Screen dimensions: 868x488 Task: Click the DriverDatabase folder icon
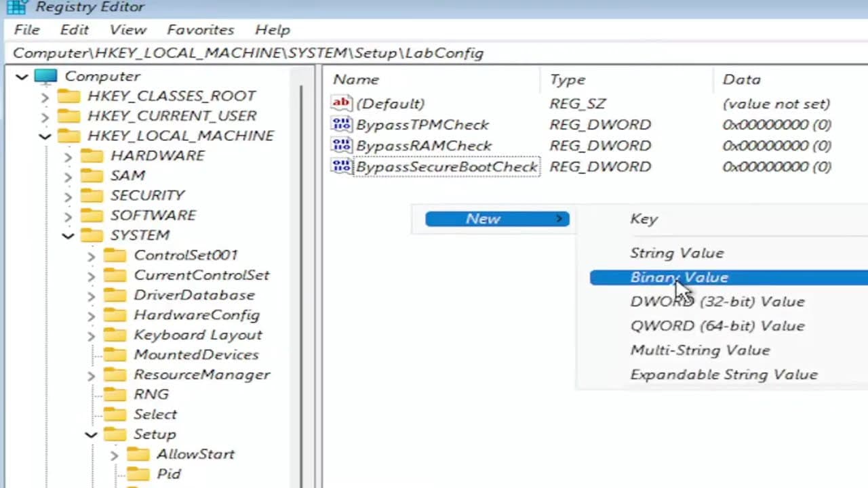click(115, 296)
